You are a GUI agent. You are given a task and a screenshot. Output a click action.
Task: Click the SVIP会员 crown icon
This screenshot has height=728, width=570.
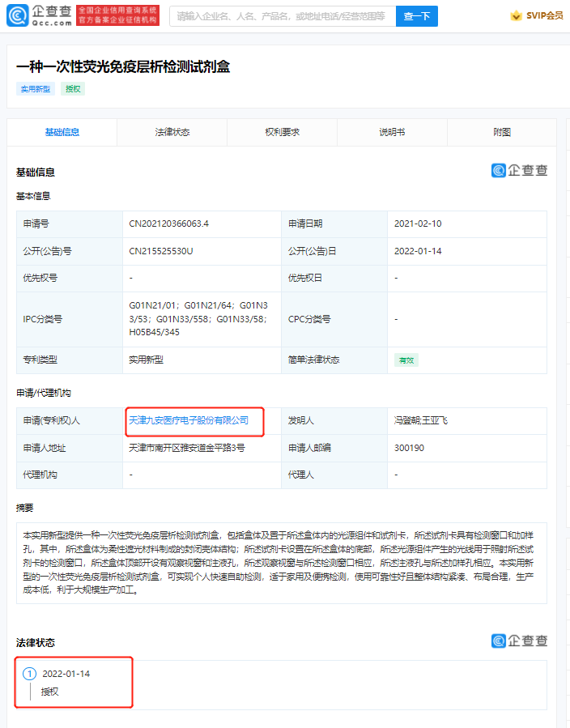pos(516,15)
